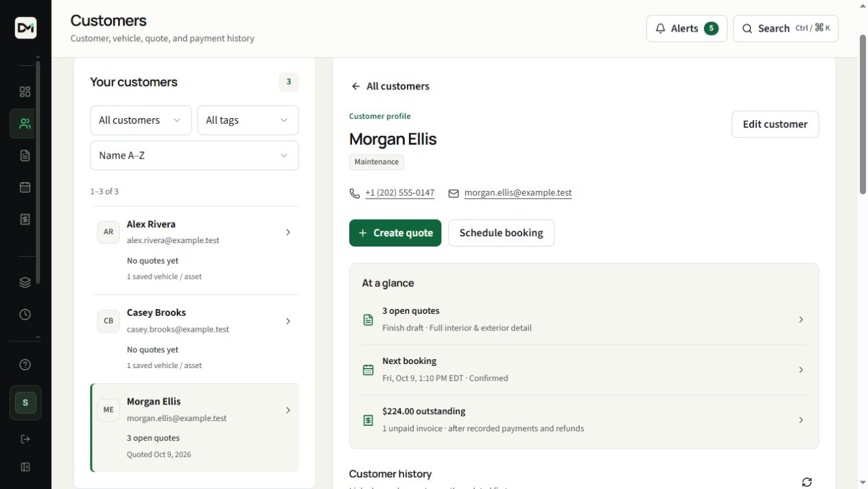Click Edit customer button
The image size is (868, 489).
pos(775,124)
